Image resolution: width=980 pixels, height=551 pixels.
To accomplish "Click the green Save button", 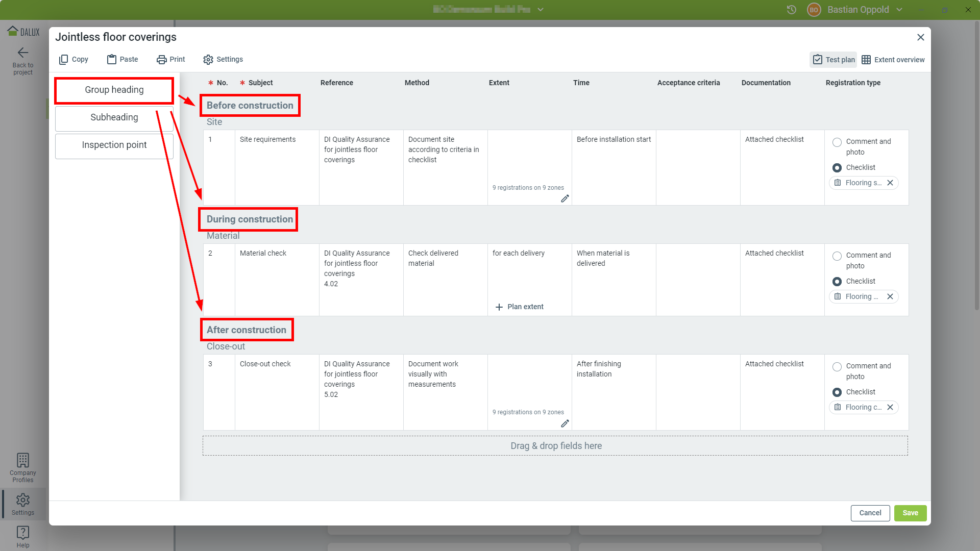I will (910, 513).
